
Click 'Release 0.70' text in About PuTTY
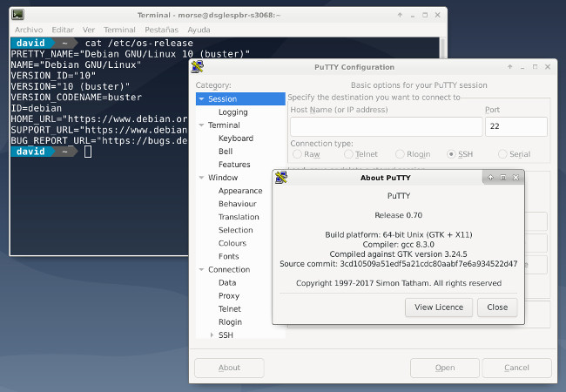[x=398, y=215]
